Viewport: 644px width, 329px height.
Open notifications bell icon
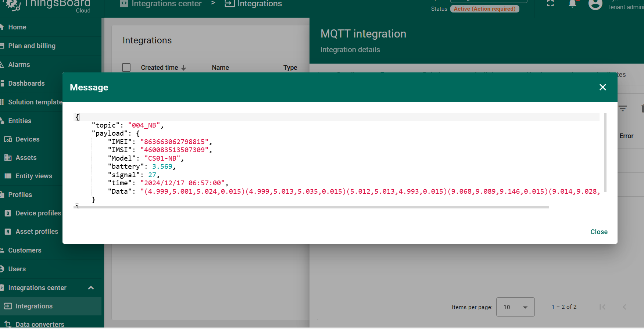572,4
